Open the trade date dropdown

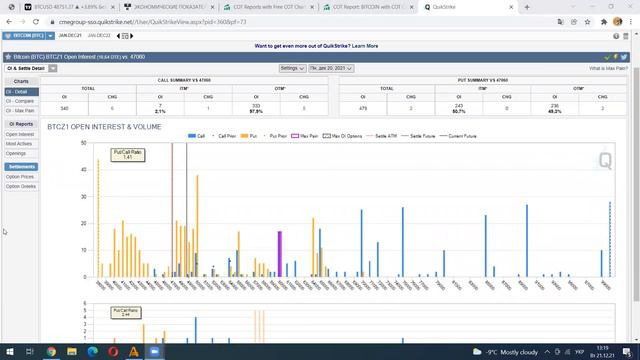coord(331,68)
